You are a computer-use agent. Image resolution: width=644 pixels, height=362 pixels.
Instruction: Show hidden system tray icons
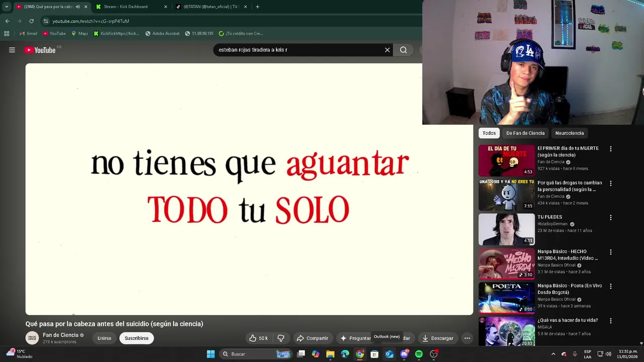553,354
